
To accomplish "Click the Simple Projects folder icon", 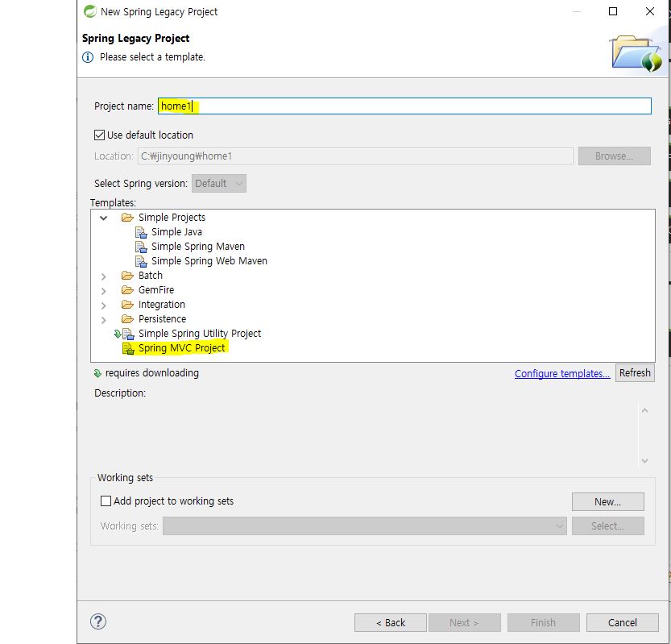I will 127,218.
